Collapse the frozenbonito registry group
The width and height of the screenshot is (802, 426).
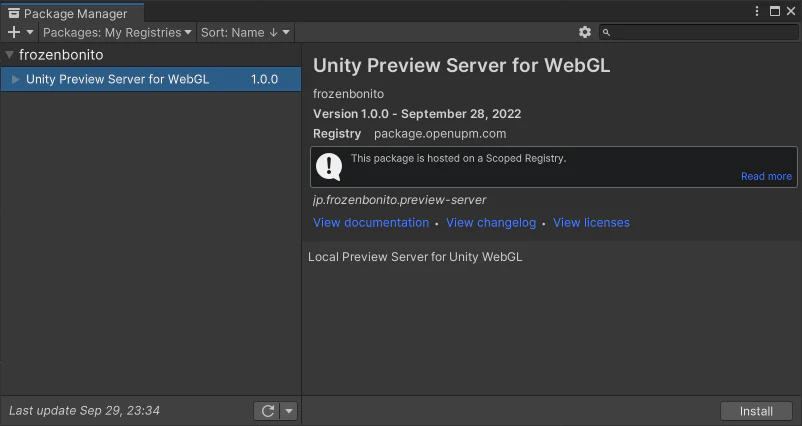click(x=9, y=55)
